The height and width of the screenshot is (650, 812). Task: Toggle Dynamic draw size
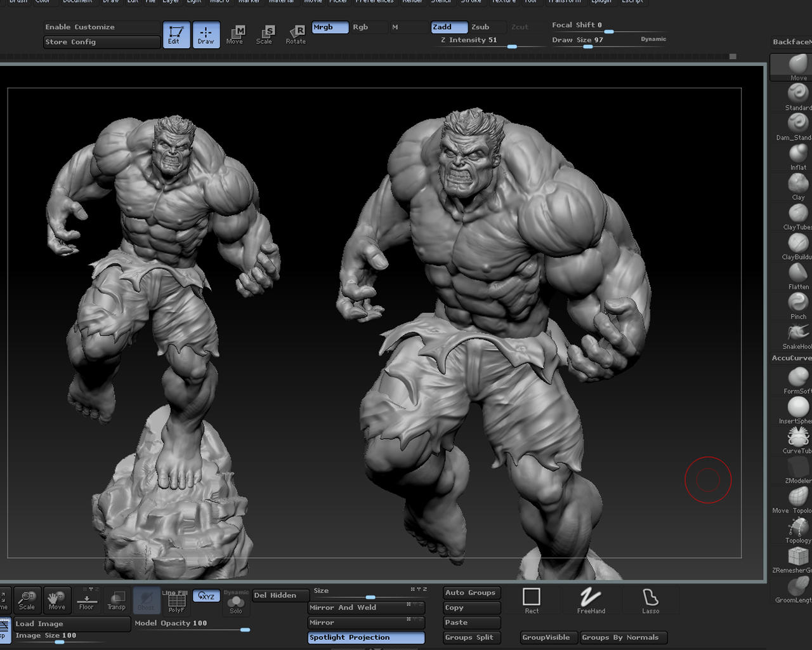click(653, 39)
